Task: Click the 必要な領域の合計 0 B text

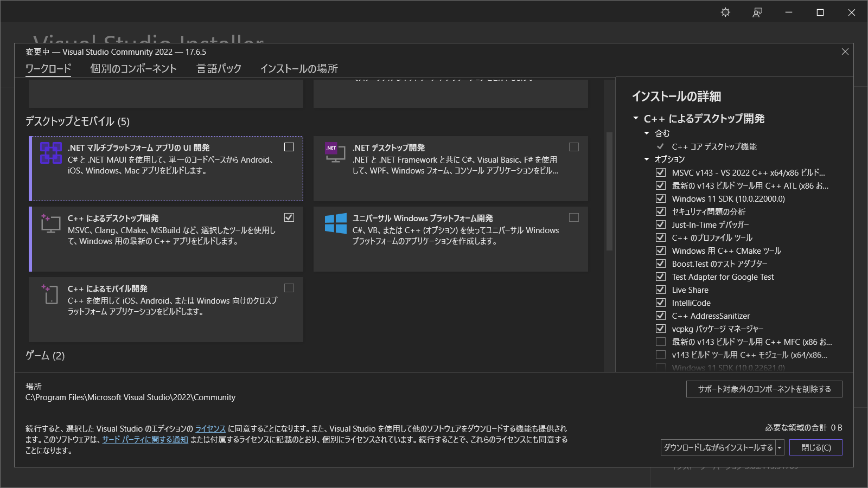Action: 803,428
